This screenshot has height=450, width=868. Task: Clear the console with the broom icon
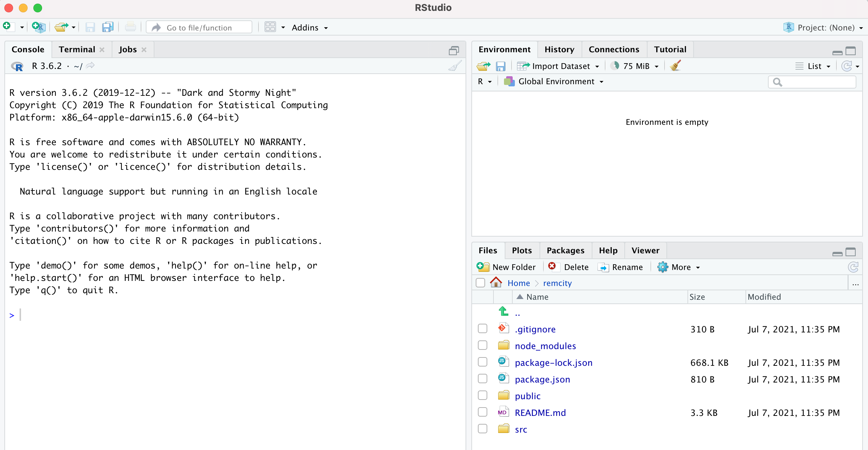pyautogui.click(x=455, y=66)
